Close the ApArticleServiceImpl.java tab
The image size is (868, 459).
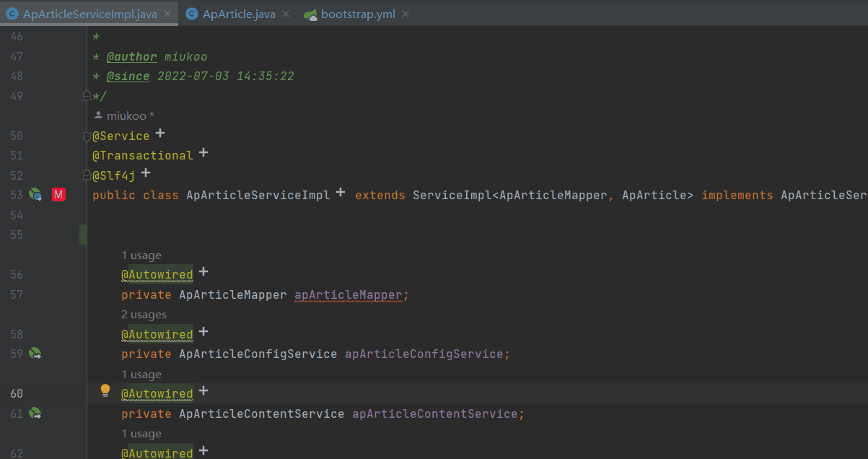(167, 14)
